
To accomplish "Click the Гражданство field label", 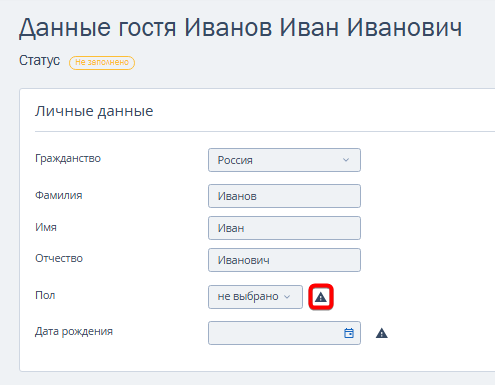I will (x=68, y=159).
